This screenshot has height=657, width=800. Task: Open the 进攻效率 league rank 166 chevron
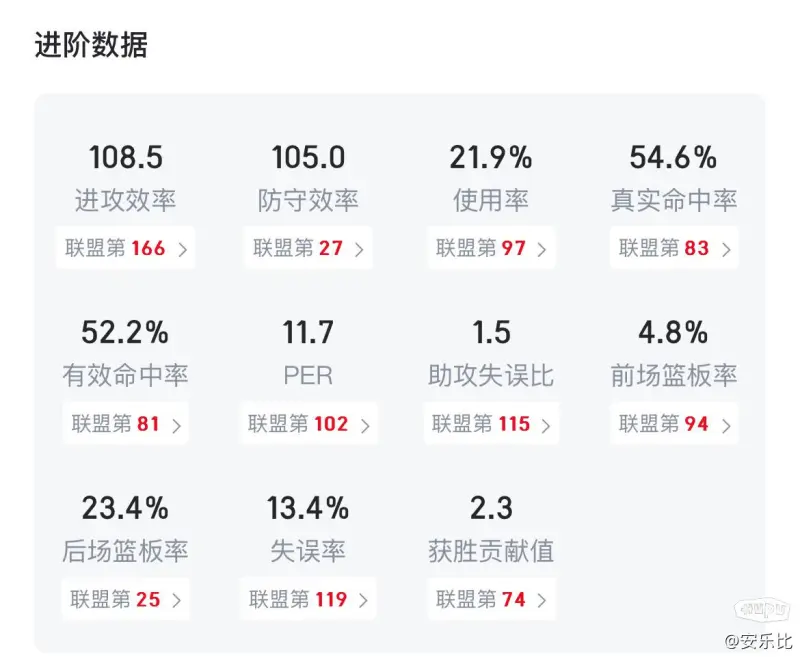pos(183,249)
